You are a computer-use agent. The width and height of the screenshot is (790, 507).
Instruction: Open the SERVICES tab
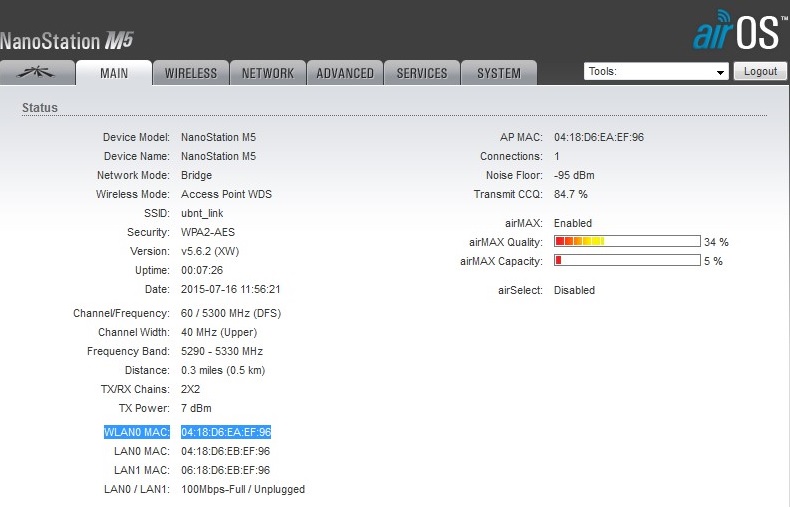click(422, 73)
